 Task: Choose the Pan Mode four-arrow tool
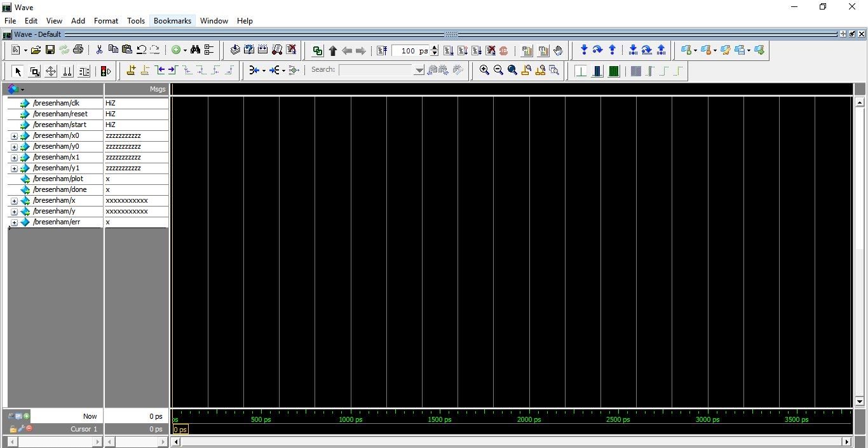click(51, 71)
